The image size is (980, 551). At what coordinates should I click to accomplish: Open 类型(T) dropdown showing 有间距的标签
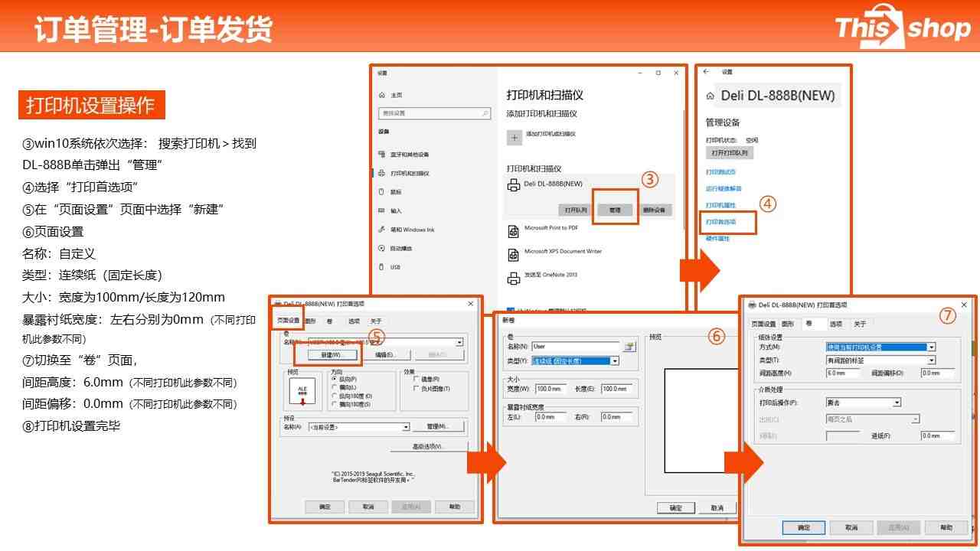tap(931, 360)
